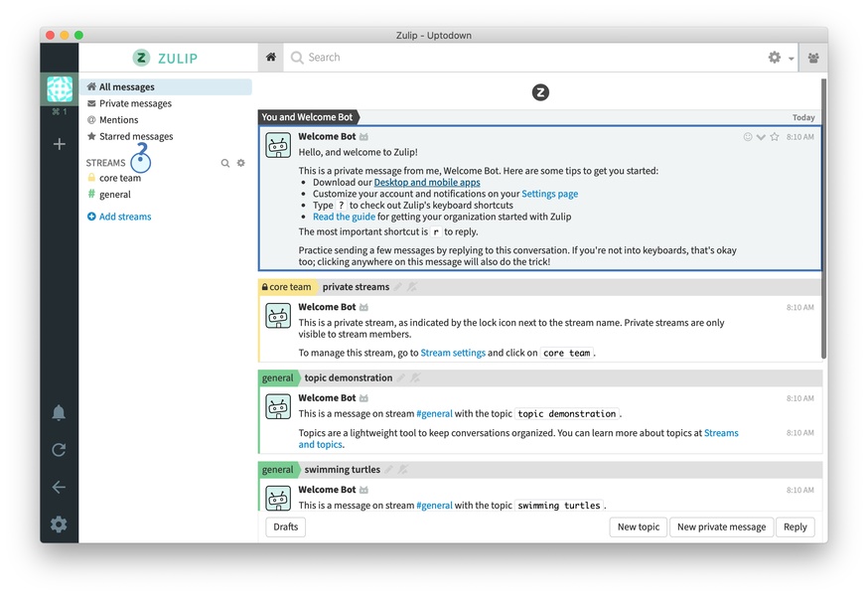Toggle the user list icon at top right

tap(813, 58)
